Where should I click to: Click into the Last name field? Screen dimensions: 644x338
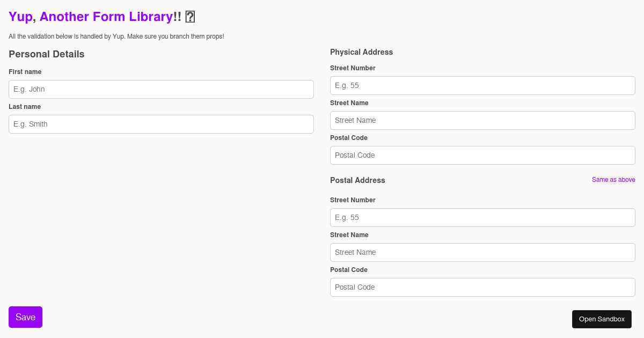pos(161,124)
